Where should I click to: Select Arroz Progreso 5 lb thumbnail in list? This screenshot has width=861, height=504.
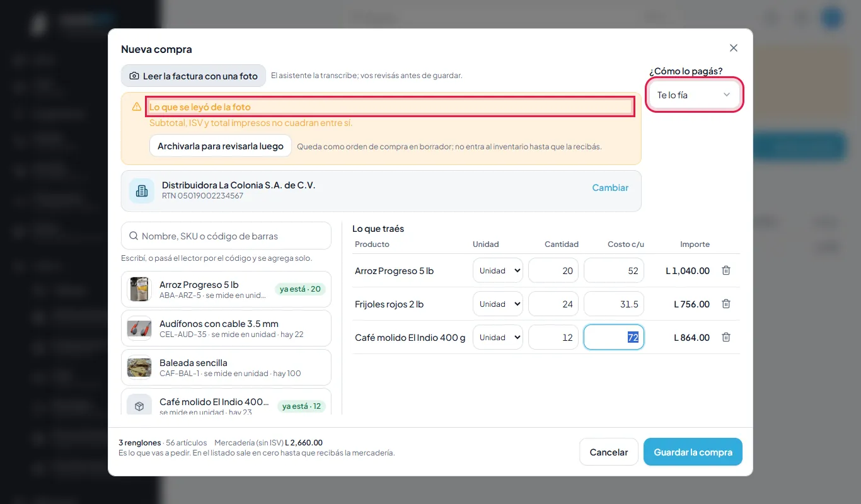pos(139,289)
